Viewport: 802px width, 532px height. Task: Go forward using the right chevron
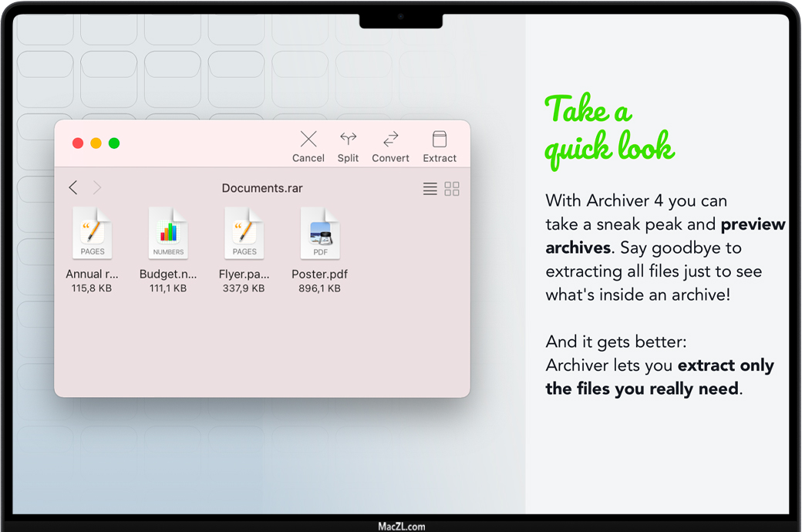tap(97, 187)
